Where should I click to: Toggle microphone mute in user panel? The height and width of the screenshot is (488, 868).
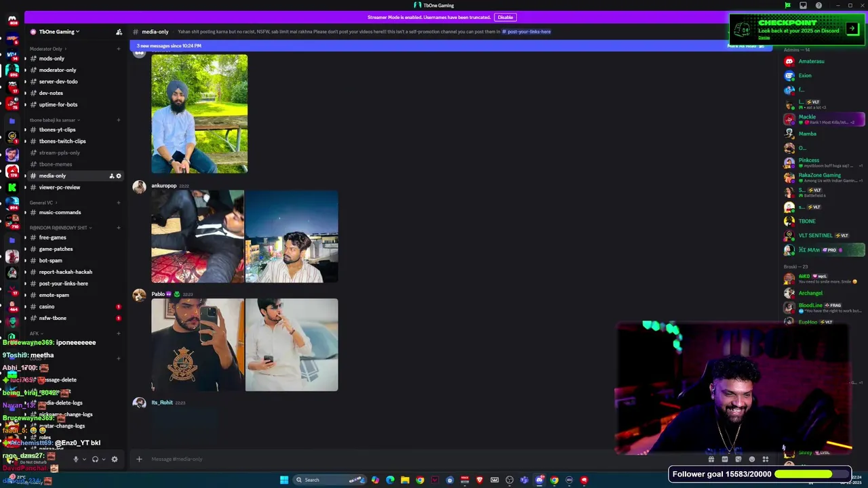tap(75, 459)
